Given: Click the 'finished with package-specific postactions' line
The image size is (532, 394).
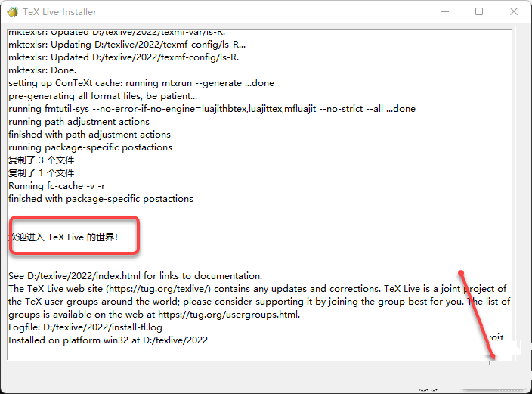Looking at the screenshot, I should click(x=101, y=199).
